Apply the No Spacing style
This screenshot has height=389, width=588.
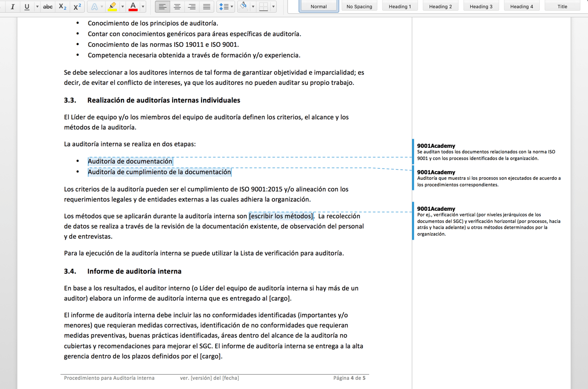pyautogui.click(x=359, y=7)
